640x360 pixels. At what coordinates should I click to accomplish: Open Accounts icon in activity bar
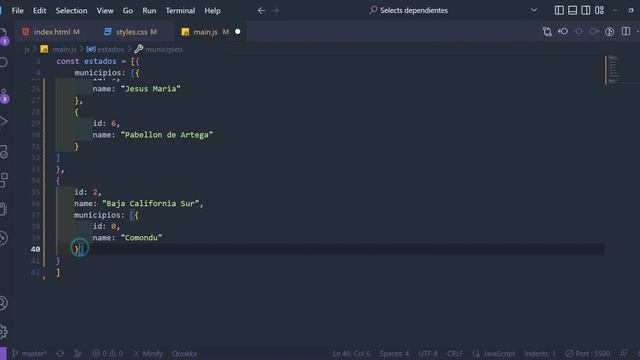coord(4,303)
